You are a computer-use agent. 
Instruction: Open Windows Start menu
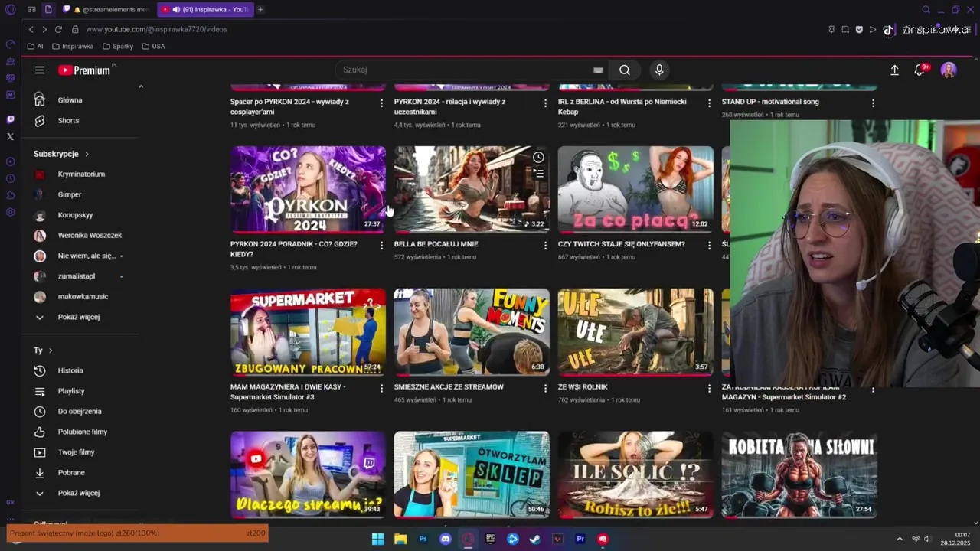pyautogui.click(x=377, y=539)
